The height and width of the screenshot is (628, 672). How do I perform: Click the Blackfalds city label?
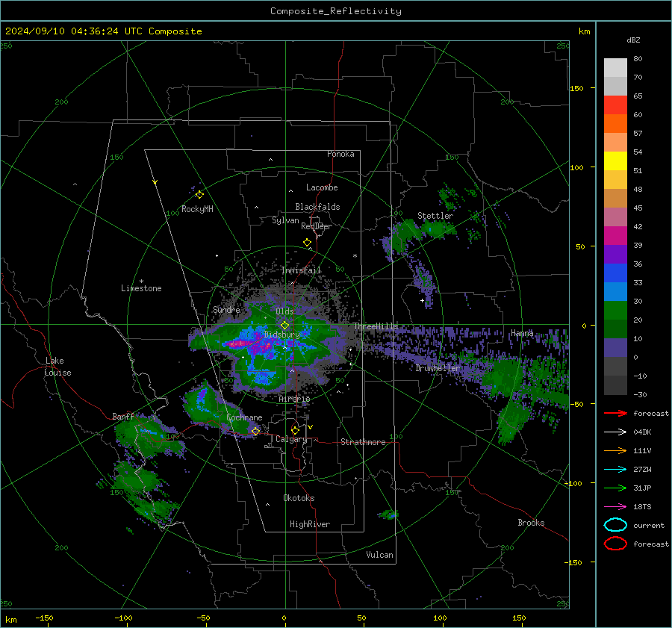click(317, 207)
